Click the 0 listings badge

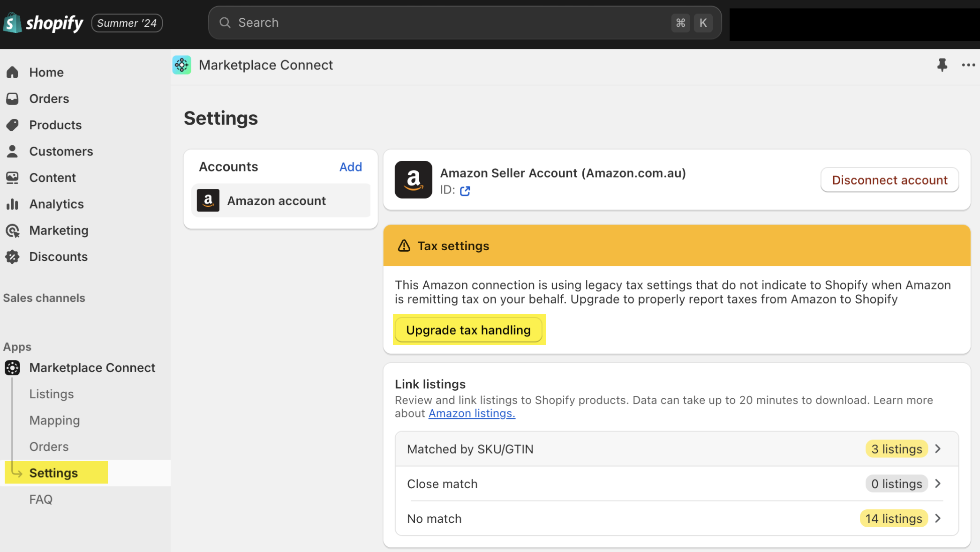(897, 484)
